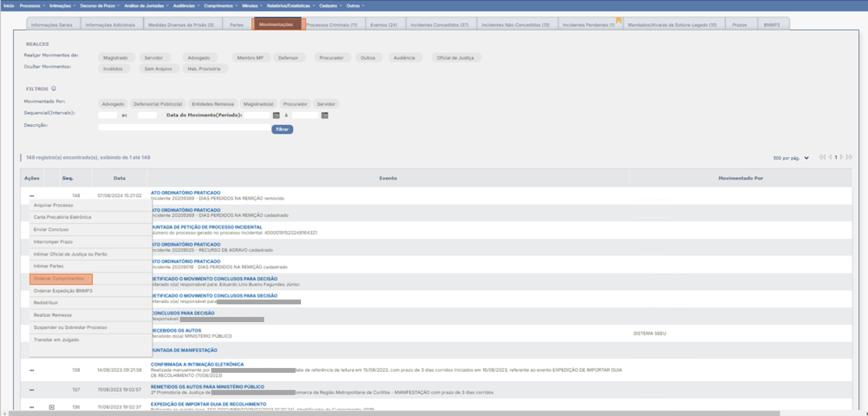Open the Análise de Juntadas menu
This screenshot has height=416, width=868.
click(146, 6)
